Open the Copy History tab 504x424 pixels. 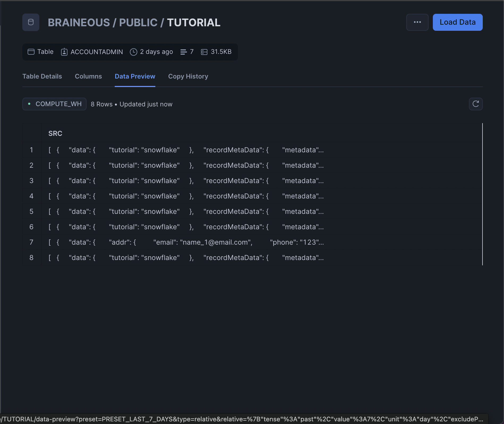tap(188, 76)
